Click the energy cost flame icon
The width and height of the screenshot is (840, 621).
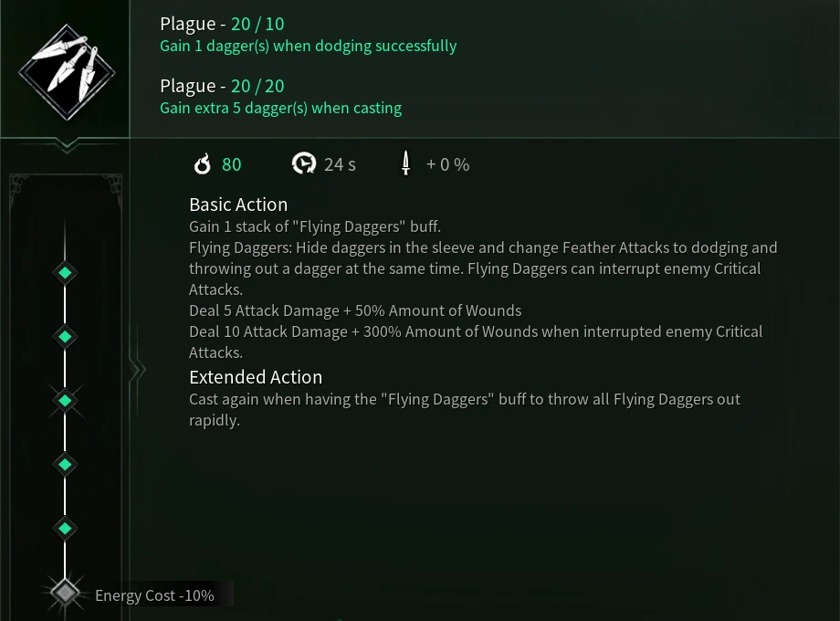click(x=203, y=164)
